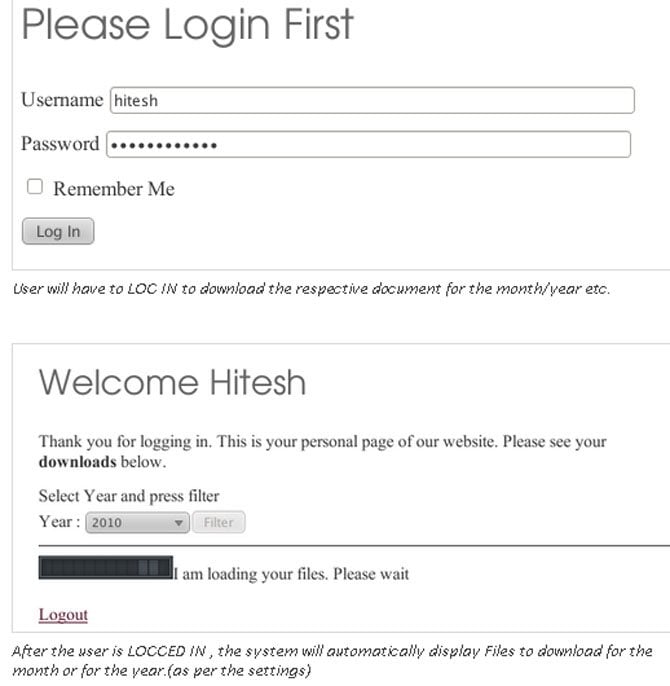Click the Logout link
Screen dimensions: 670x686
[63, 614]
